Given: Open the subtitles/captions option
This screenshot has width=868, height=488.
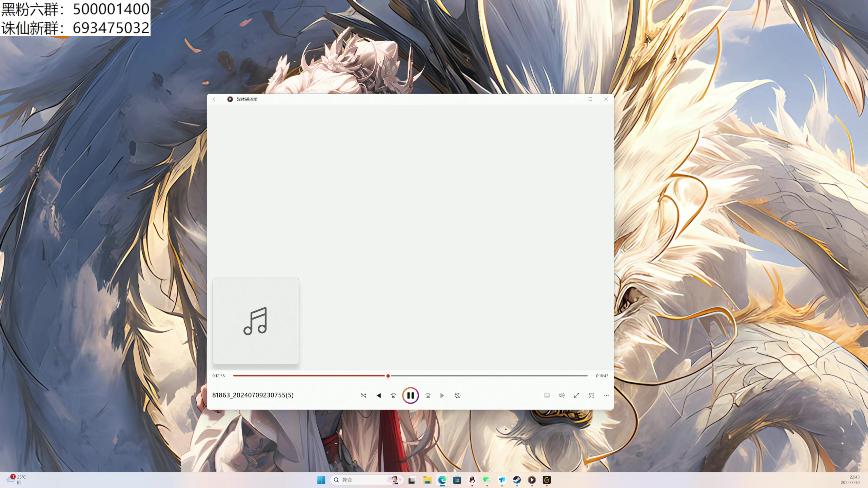Looking at the screenshot, I should pos(547,395).
